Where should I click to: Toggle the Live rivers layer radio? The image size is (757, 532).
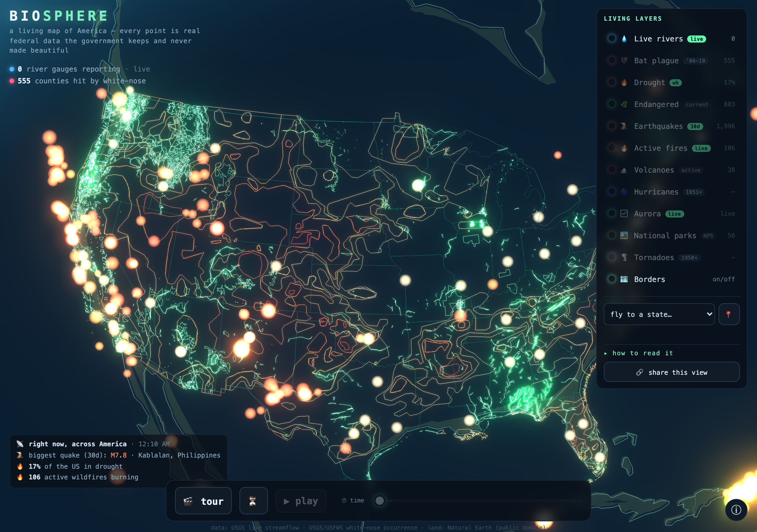coord(612,38)
